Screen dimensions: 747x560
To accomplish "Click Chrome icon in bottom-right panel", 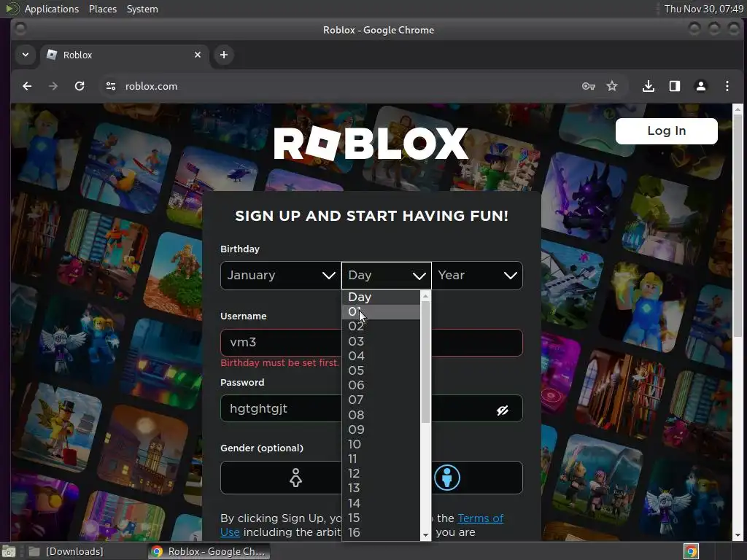I will 691,551.
